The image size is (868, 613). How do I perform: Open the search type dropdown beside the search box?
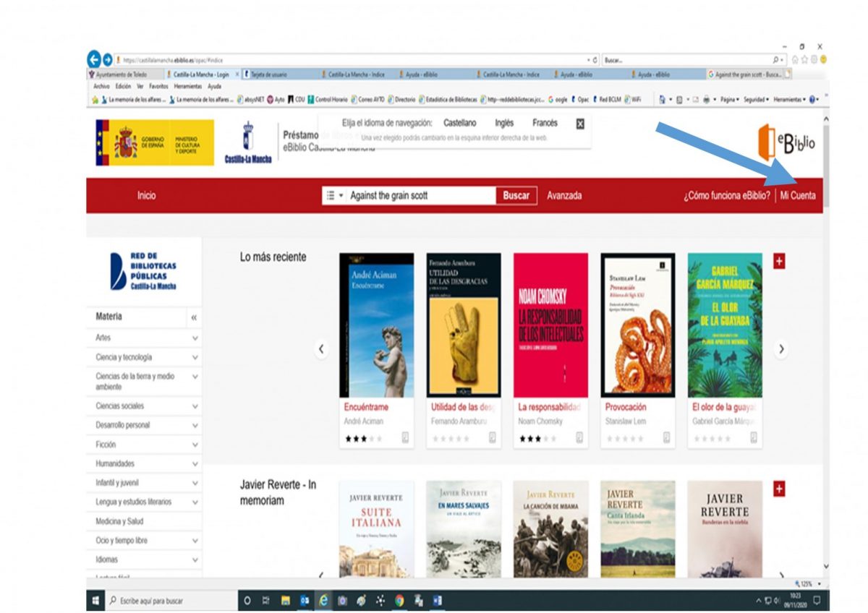334,195
